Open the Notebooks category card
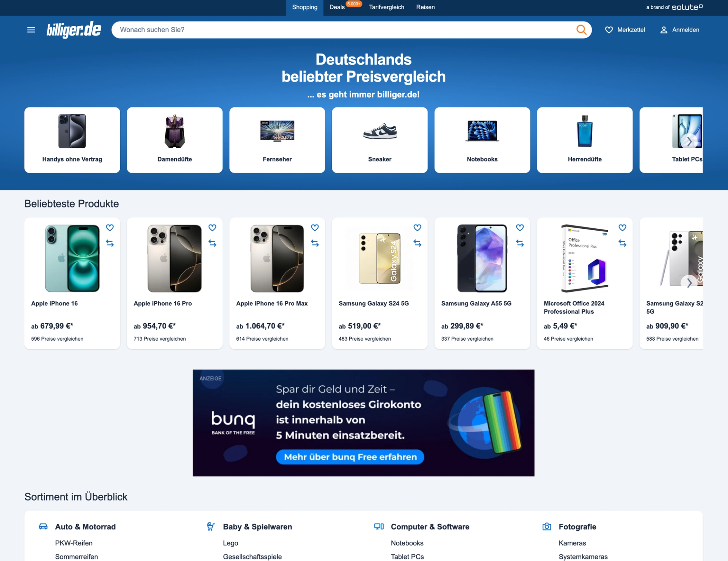This screenshot has height=561, width=728. point(482,140)
